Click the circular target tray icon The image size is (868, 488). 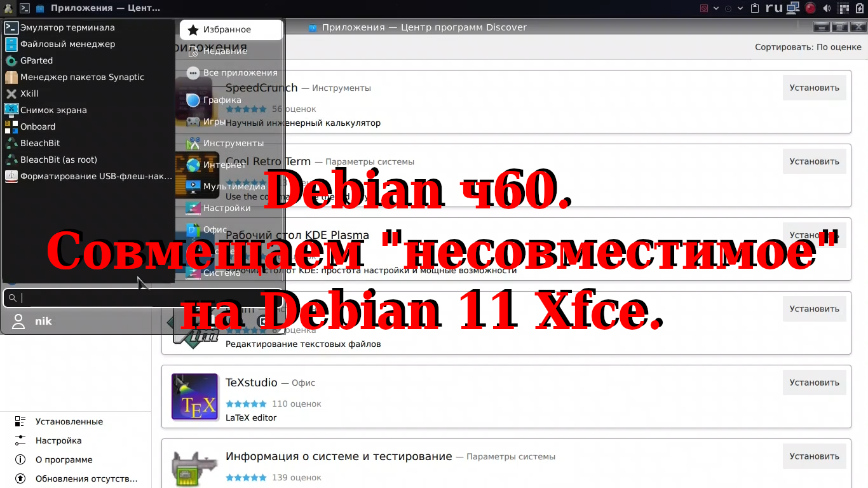tap(728, 8)
